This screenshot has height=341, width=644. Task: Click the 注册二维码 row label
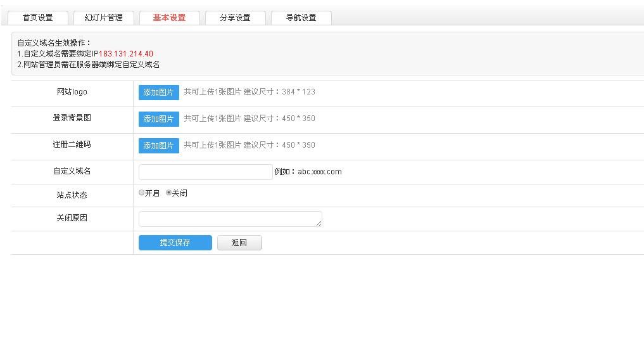[72, 145]
